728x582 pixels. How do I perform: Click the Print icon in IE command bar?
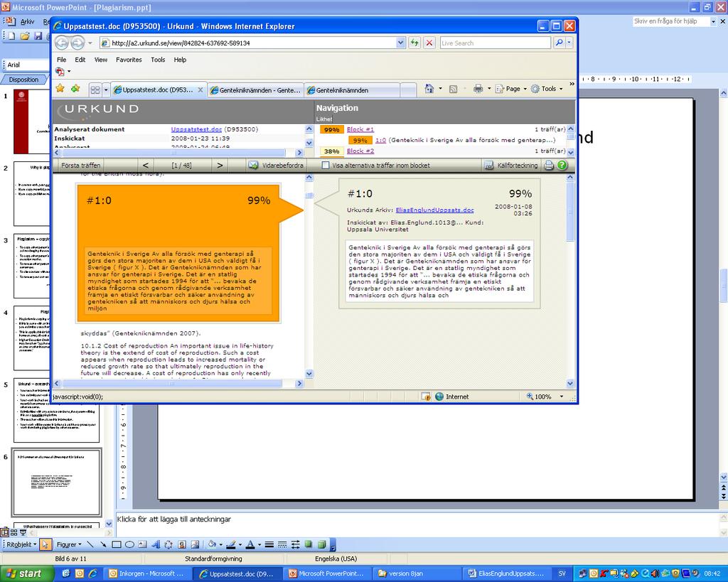(478, 89)
